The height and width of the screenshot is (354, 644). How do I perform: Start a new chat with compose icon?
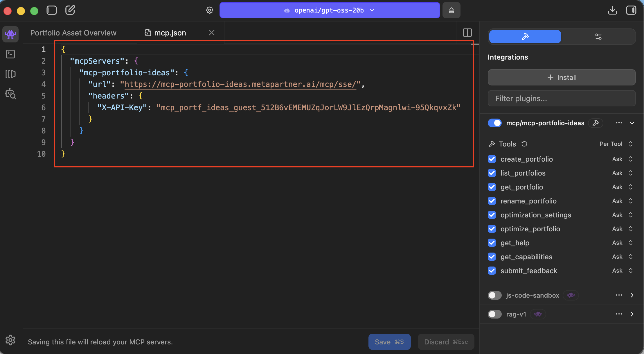70,10
